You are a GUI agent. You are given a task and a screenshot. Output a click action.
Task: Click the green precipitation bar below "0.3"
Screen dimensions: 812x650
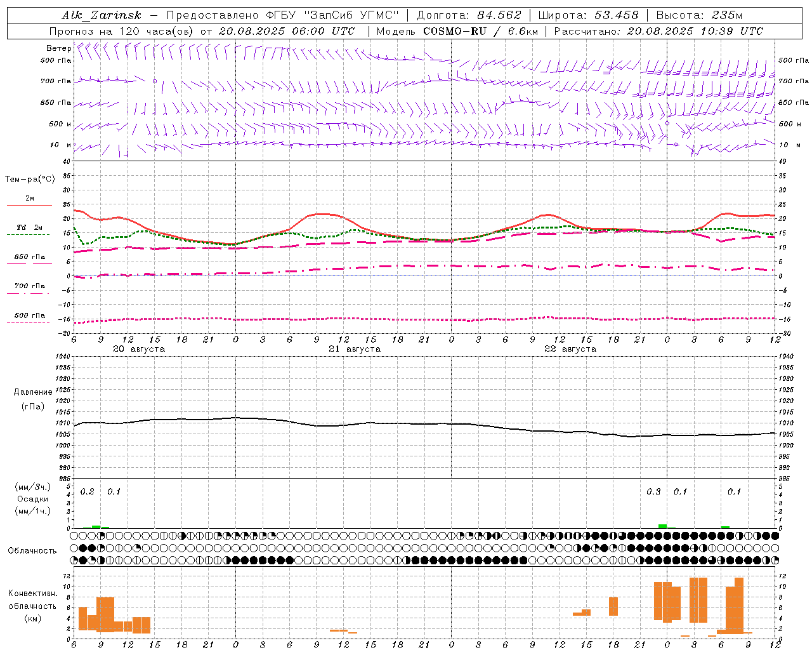coord(662,526)
